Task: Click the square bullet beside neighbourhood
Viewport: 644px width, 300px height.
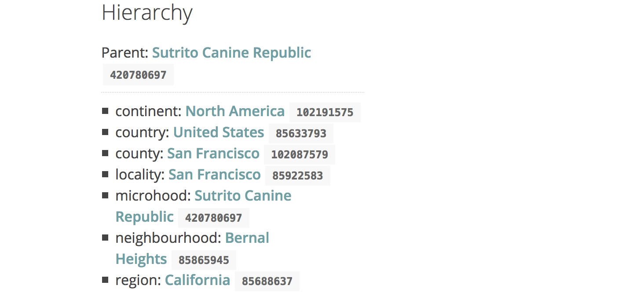Action: pyautogui.click(x=105, y=238)
